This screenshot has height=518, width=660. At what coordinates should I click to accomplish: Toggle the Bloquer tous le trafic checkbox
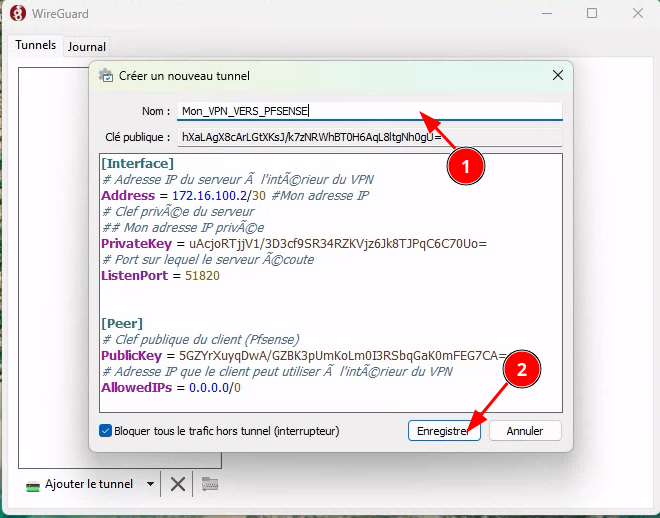[106, 431]
